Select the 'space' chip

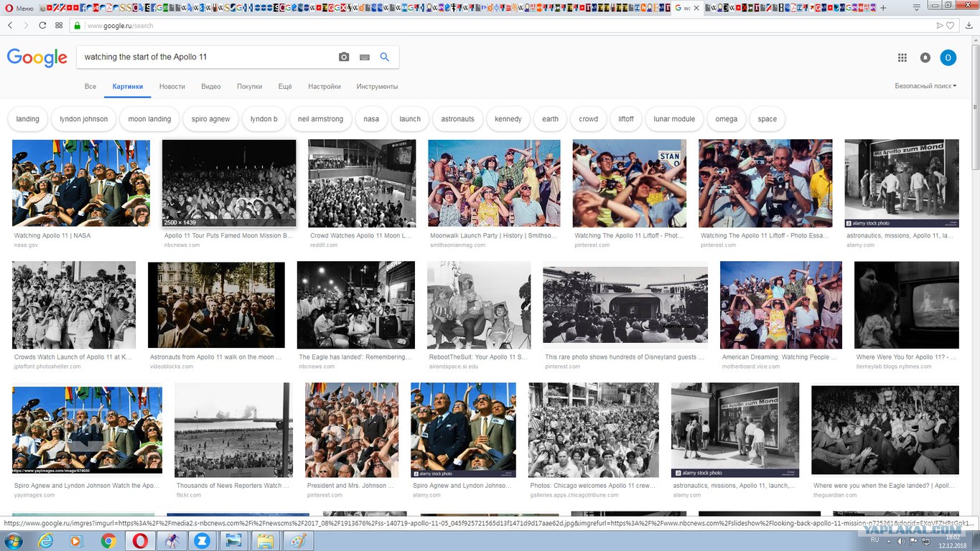click(767, 119)
